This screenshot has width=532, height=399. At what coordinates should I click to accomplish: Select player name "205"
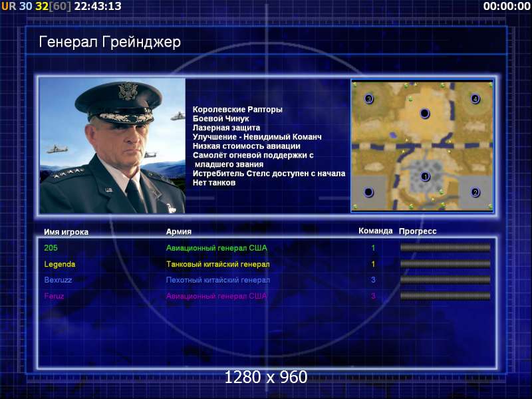[x=51, y=247]
